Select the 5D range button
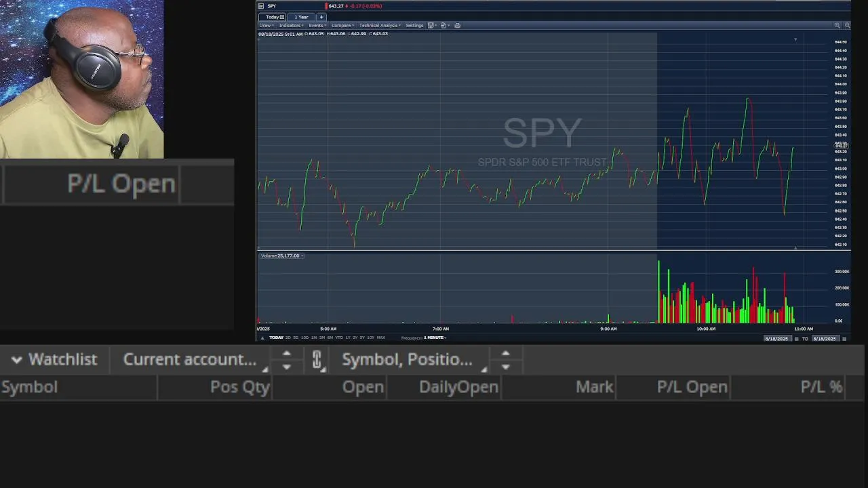 tap(296, 338)
